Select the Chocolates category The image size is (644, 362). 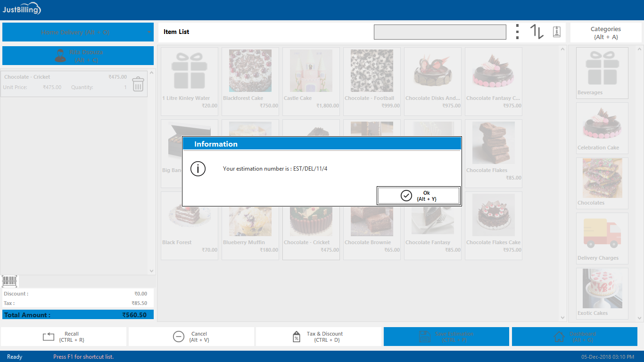coord(602,183)
